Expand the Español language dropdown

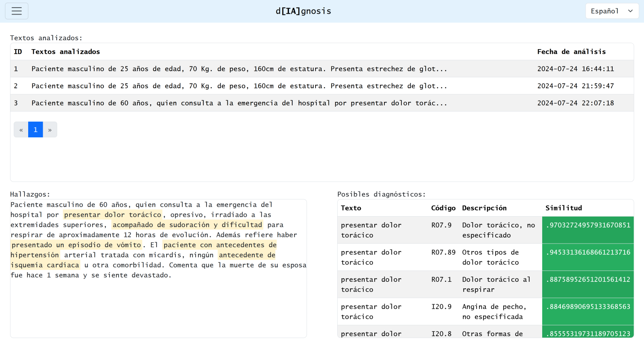click(x=611, y=11)
